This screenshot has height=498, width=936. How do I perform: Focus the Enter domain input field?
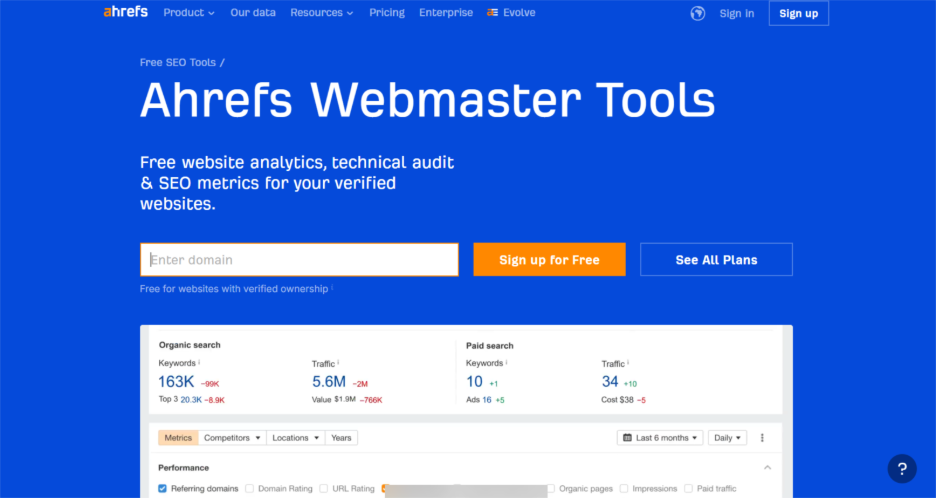(x=299, y=260)
